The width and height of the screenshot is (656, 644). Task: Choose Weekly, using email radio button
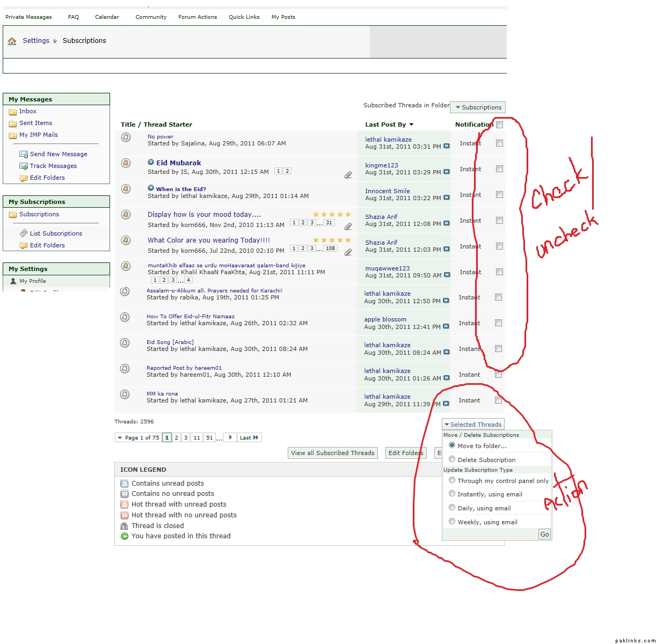[452, 522]
